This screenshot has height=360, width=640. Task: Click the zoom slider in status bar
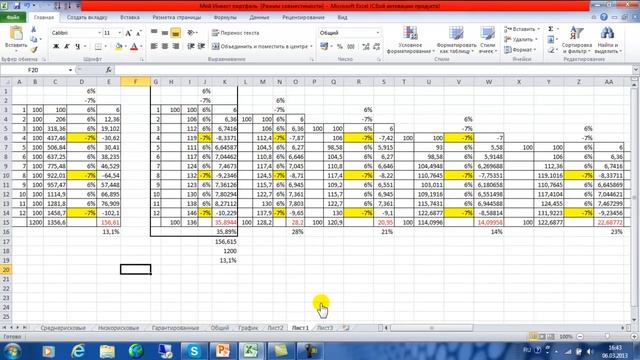click(x=607, y=337)
